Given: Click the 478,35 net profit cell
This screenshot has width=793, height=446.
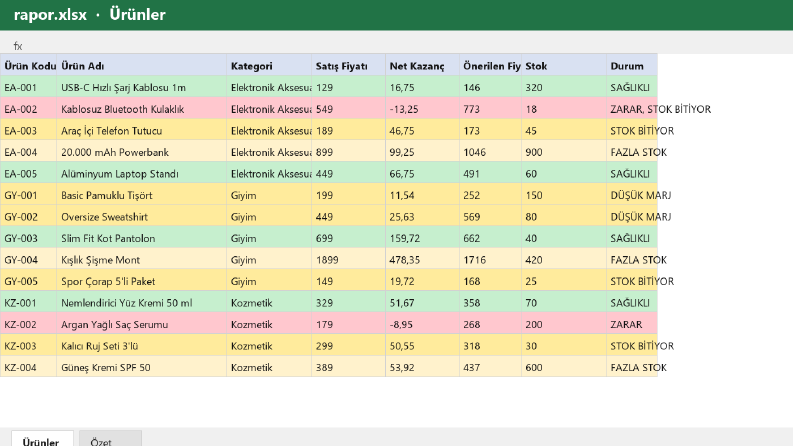Looking at the screenshot, I should point(422,259).
